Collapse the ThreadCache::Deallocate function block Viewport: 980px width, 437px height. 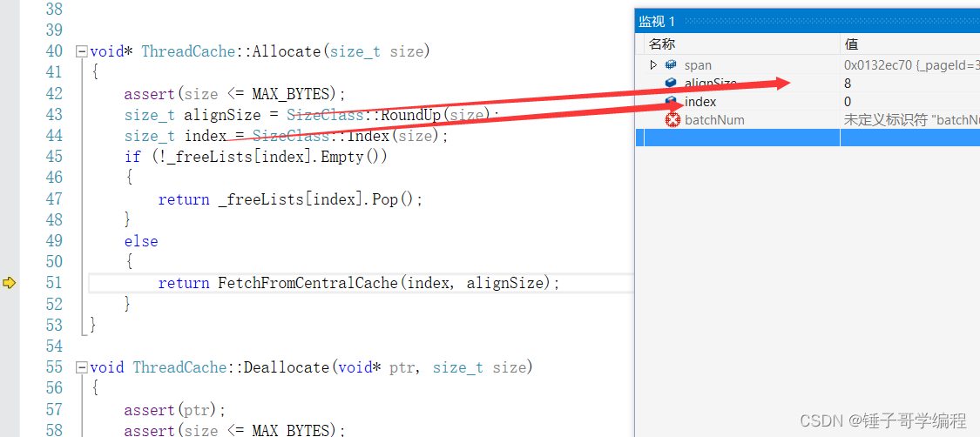pos(81,367)
